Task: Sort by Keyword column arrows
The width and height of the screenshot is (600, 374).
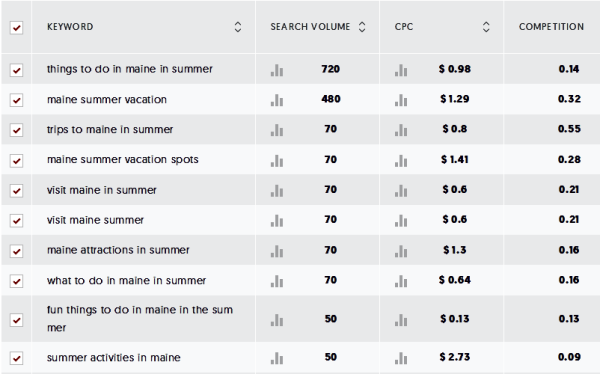Action: click(x=238, y=27)
